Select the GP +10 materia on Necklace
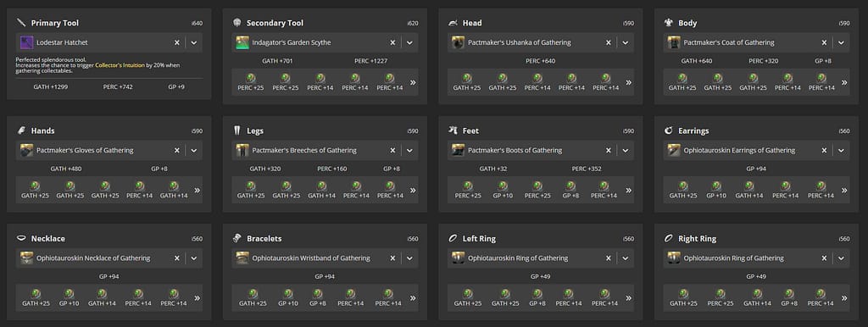This screenshot has height=327, width=868. point(70,297)
